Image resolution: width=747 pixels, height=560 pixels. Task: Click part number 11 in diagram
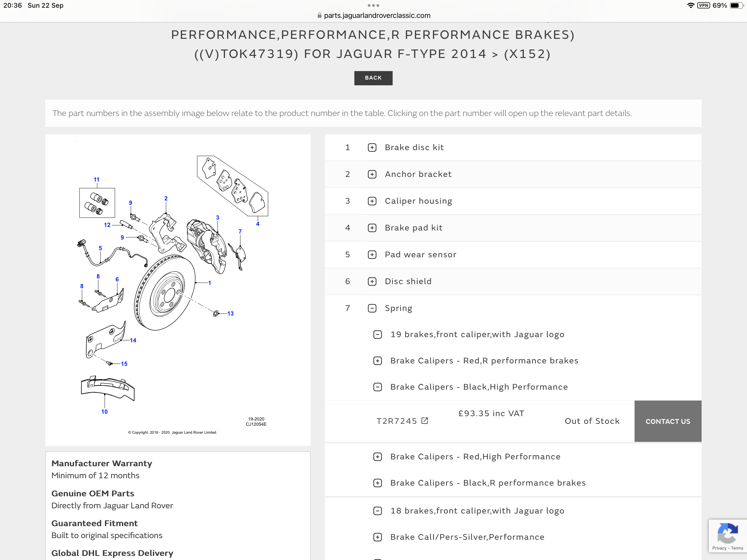pyautogui.click(x=96, y=180)
